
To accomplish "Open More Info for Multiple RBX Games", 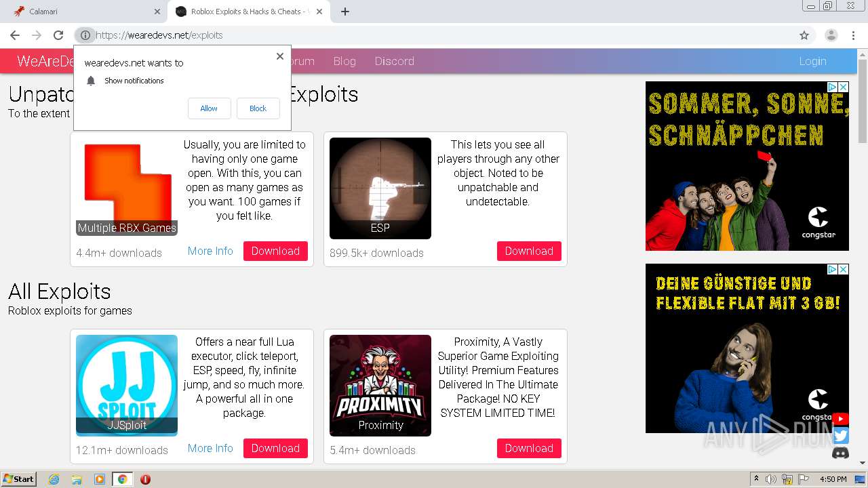I will tap(210, 251).
